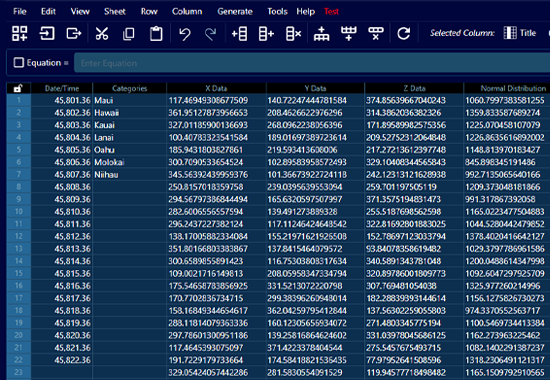Open the View menu

[80, 11]
